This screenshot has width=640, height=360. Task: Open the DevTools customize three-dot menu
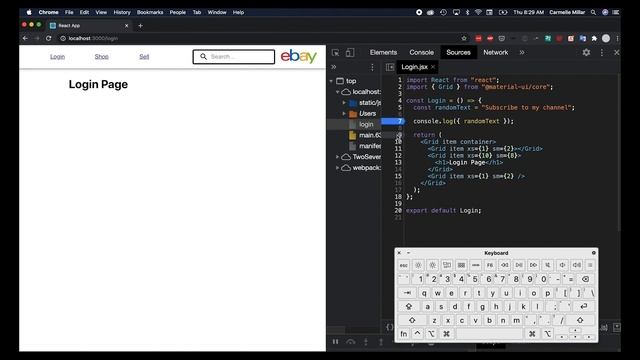point(602,52)
